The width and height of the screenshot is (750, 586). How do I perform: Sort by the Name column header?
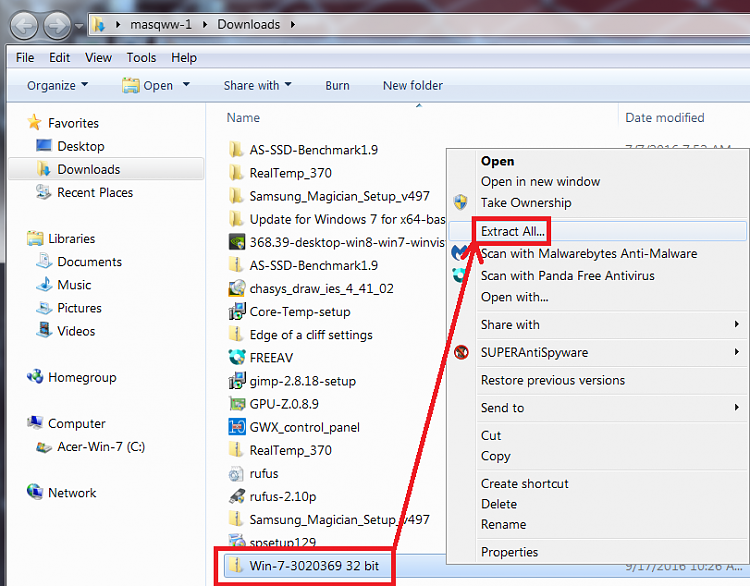pyautogui.click(x=243, y=118)
